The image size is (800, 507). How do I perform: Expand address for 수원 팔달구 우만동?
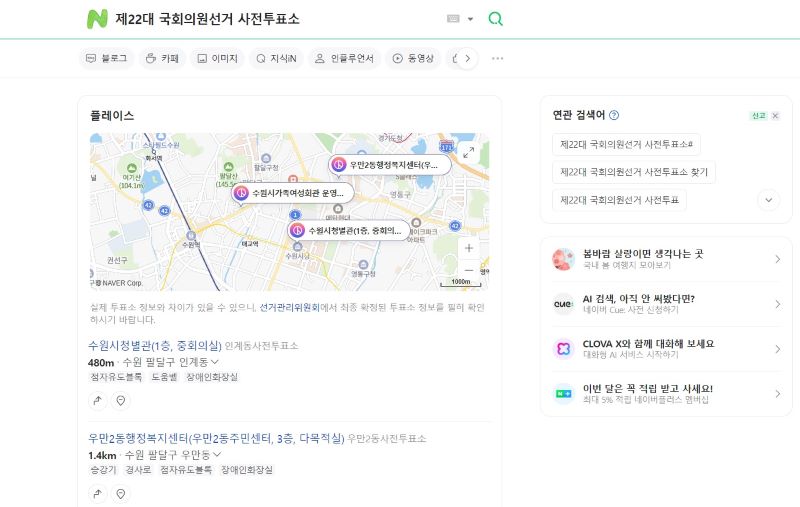pos(217,454)
